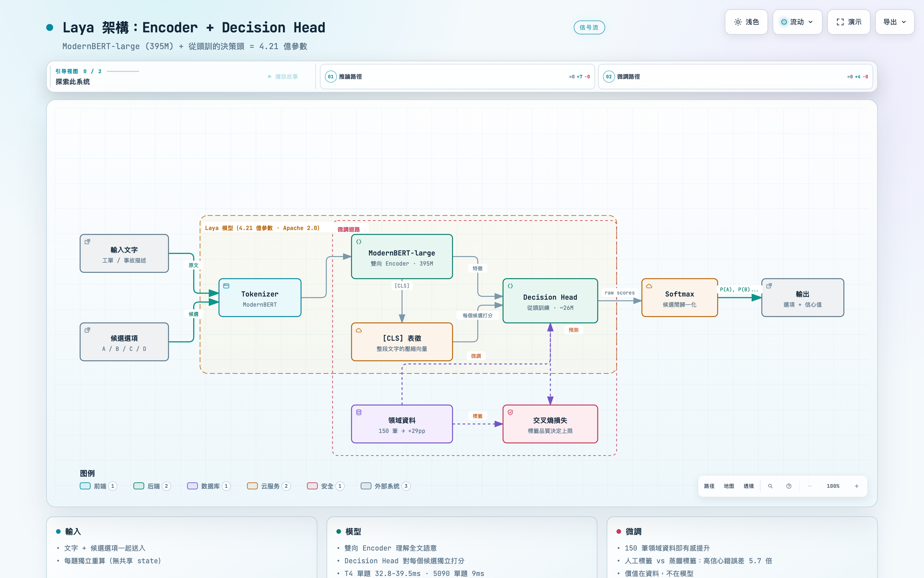
Task: Click the raw scores edge label
Action: click(x=620, y=293)
